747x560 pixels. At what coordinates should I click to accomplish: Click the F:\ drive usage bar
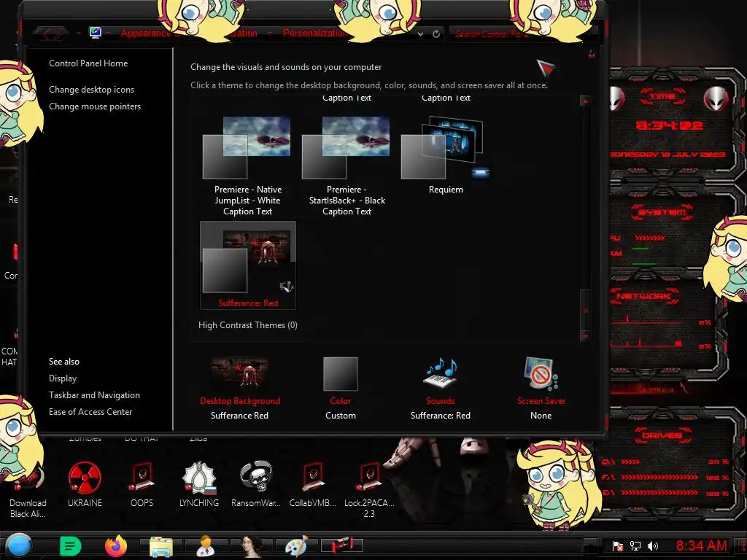659,477
